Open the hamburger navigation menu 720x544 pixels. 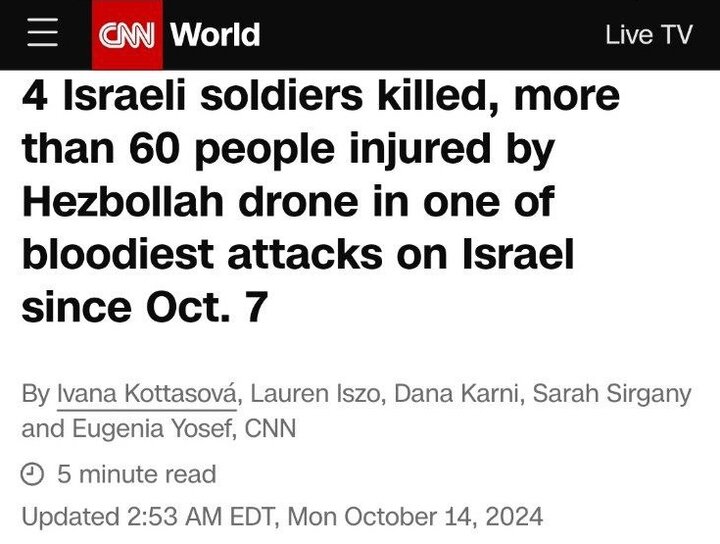pyautogui.click(x=43, y=33)
